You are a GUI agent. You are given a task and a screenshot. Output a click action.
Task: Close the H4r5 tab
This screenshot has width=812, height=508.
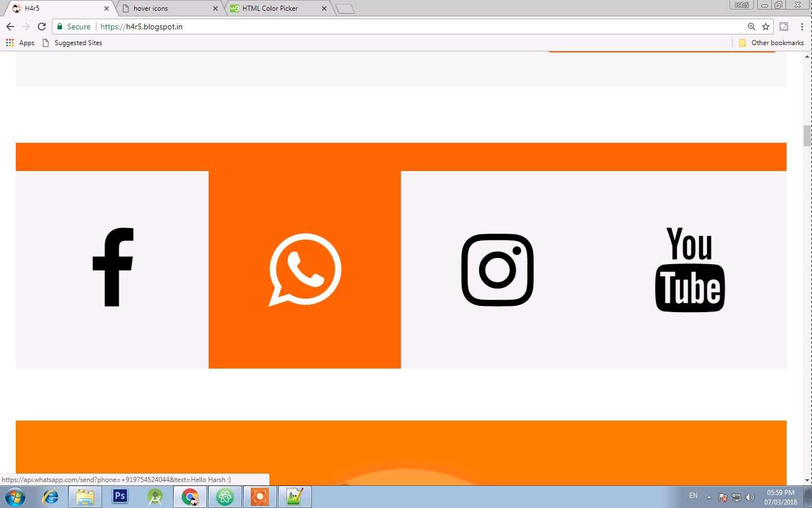coord(107,8)
